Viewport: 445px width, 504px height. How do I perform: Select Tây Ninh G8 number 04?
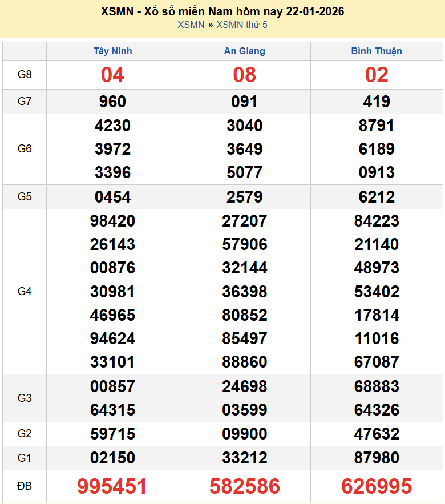point(112,75)
